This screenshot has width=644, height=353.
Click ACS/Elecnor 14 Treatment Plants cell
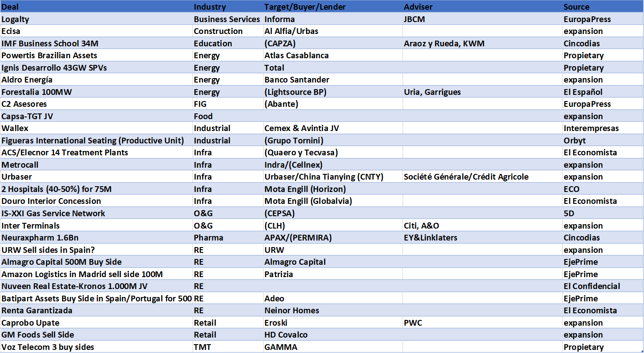96,152
